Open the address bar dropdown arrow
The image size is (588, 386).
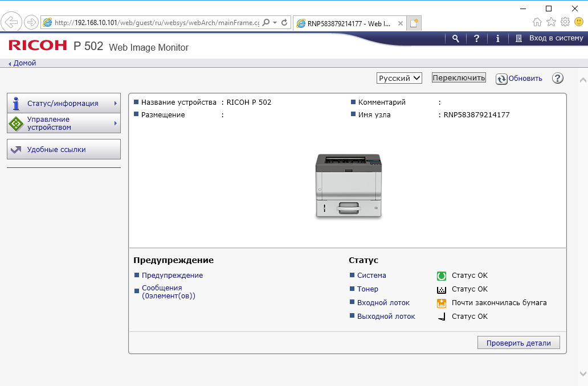[x=275, y=22]
